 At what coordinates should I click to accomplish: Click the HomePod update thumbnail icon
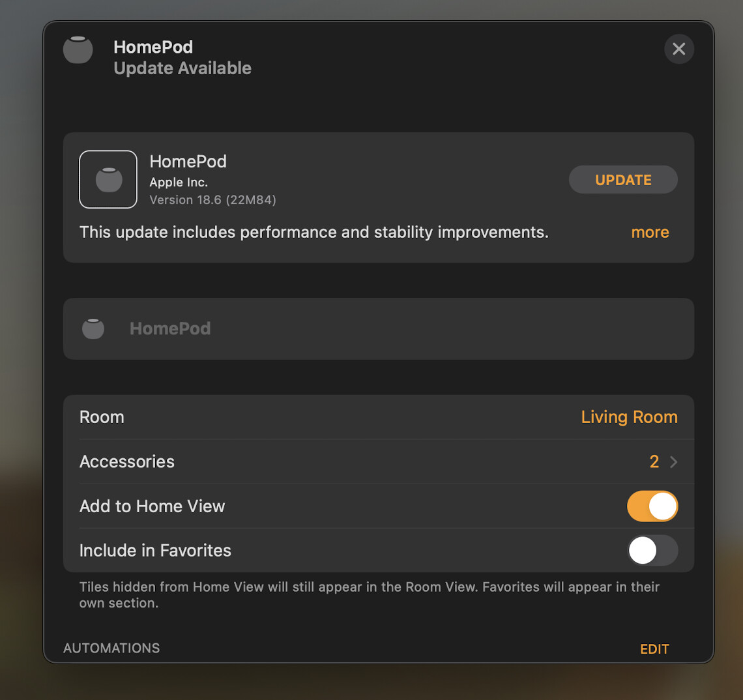pos(108,179)
